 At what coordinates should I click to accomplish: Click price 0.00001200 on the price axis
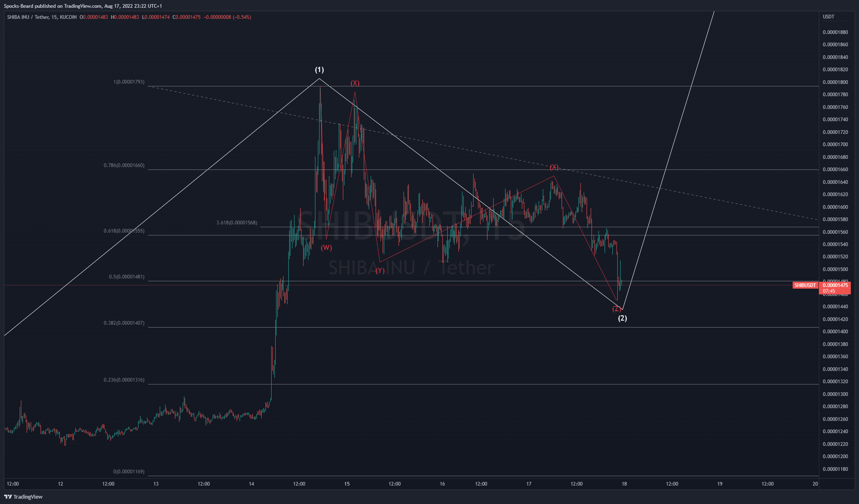click(x=835, y=457)
